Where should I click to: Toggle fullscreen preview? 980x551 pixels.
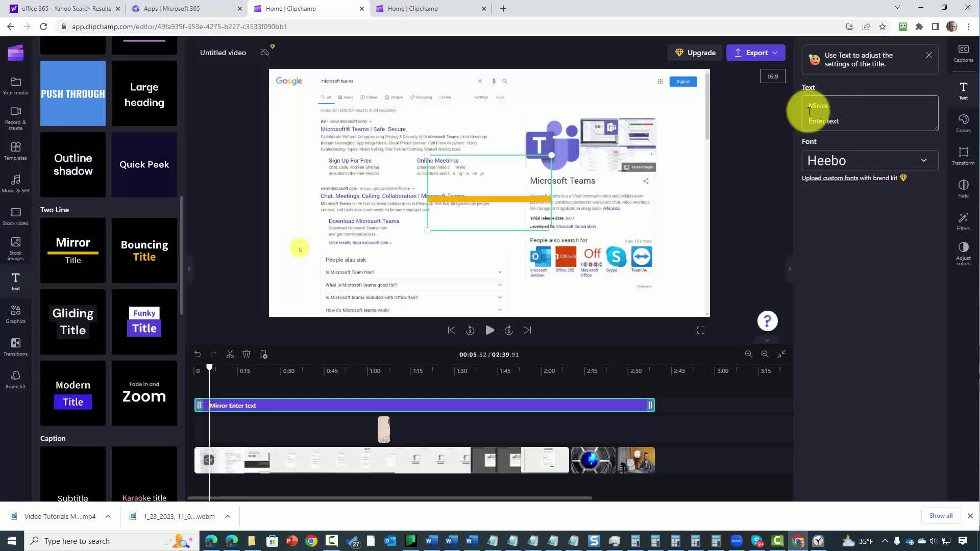pyautogui.click(x=701, y=330)
